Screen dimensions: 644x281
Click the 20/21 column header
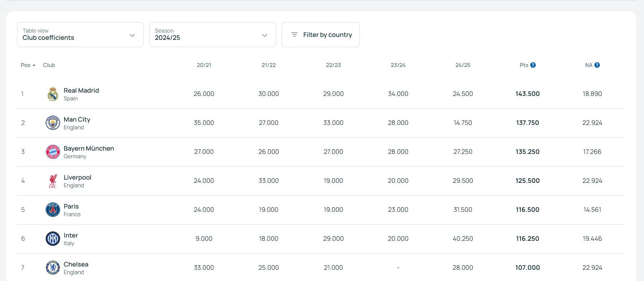tap(204, 65)
